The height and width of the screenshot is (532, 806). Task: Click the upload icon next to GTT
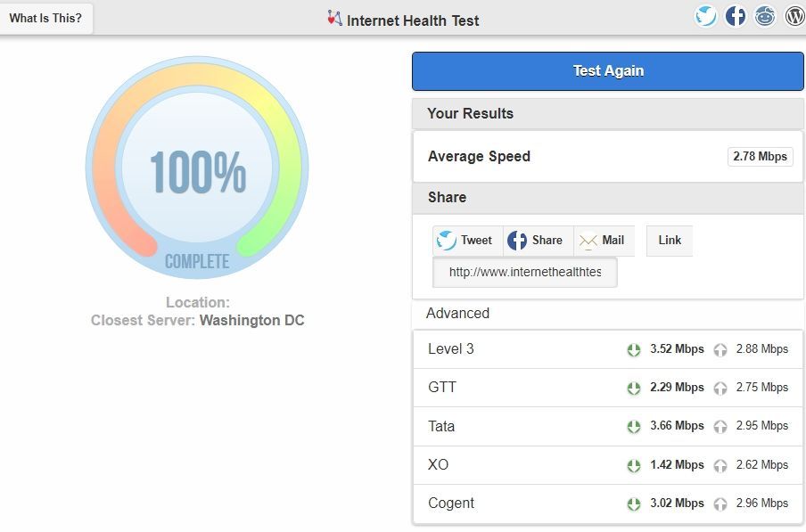721,388
